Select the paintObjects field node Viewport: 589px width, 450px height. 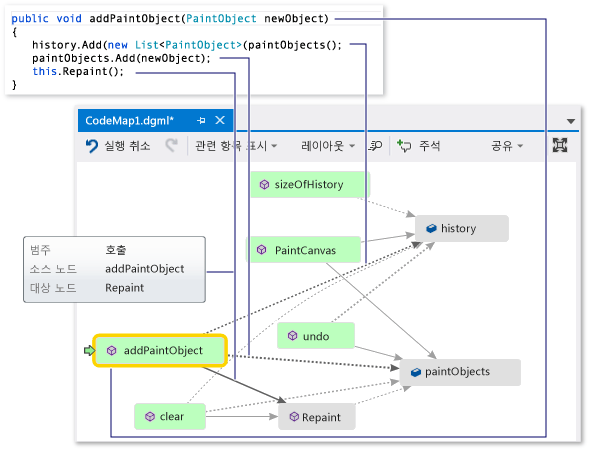click(x=460, y=372)
